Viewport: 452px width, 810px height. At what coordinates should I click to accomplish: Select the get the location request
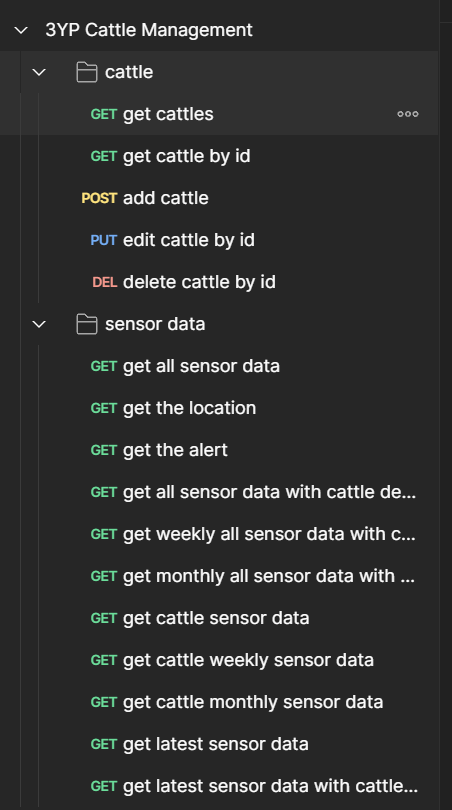pos(219,408)
